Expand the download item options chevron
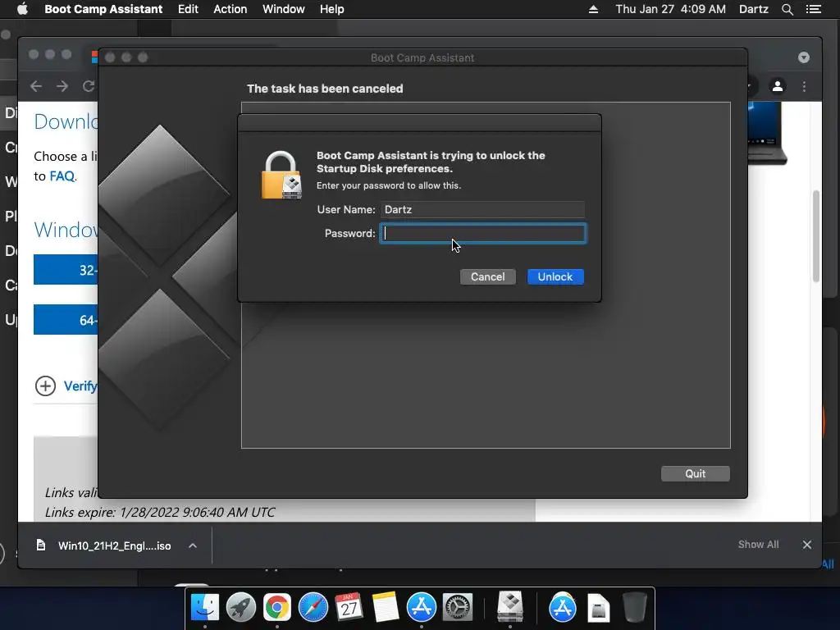Image resolution: width=840 pixels, height=630 pixels. [193, 546]
